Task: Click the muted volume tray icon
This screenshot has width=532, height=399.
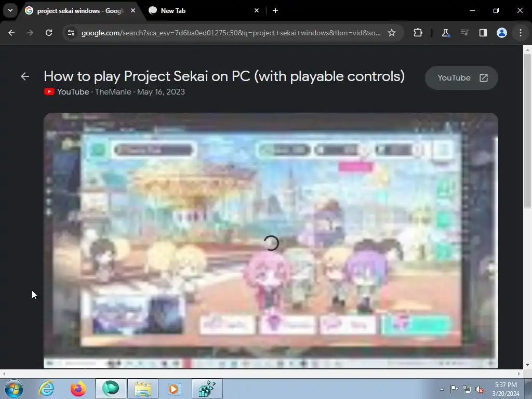Action: 480,389
